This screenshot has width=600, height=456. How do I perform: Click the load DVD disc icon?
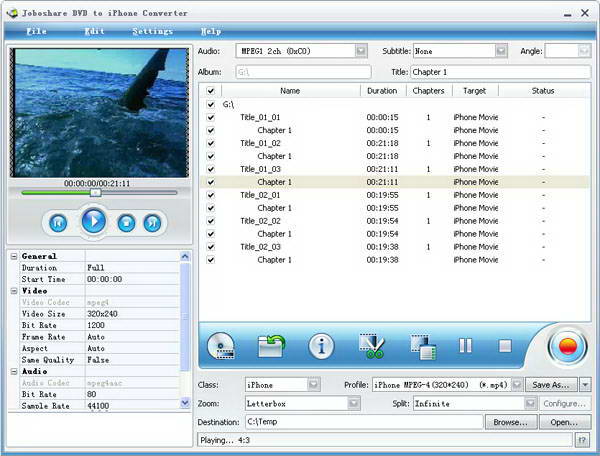click(221, 347)
